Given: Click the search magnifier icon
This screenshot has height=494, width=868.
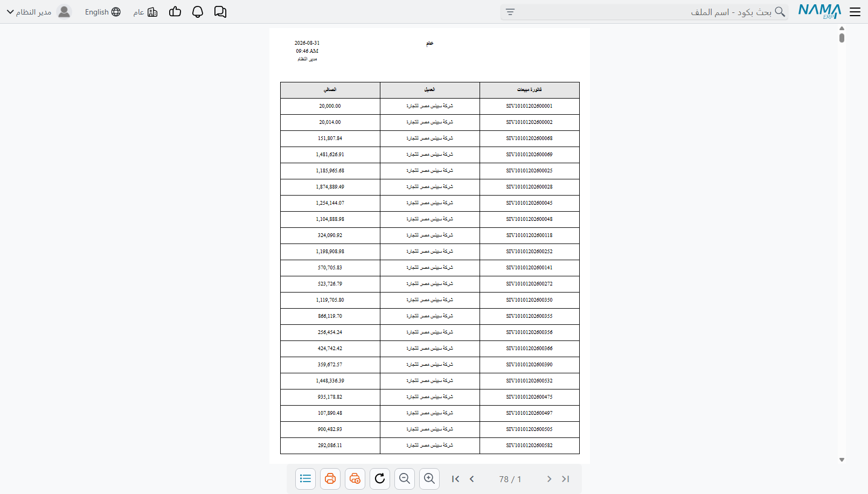Looking at the screenshot, I should pyautogui.click(x=780, y=12).
